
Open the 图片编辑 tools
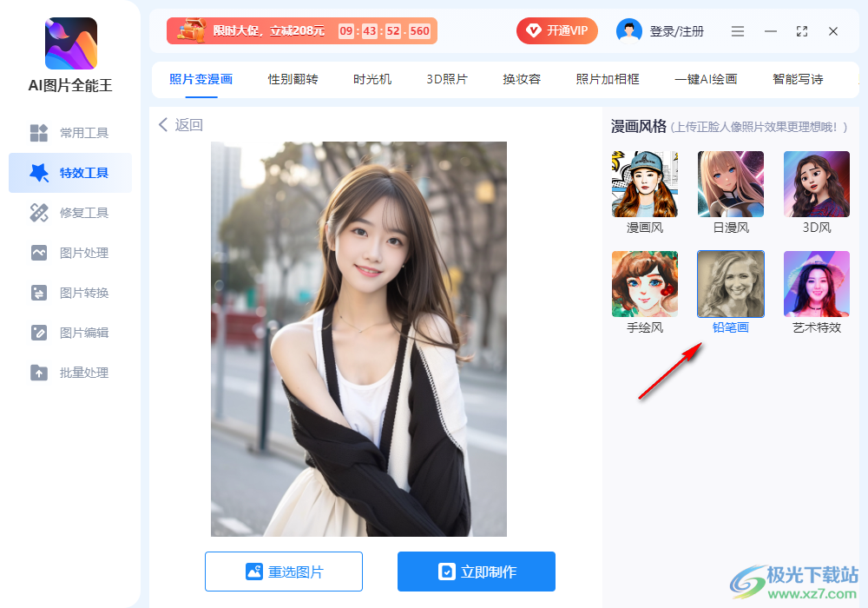tap(69, 333)
